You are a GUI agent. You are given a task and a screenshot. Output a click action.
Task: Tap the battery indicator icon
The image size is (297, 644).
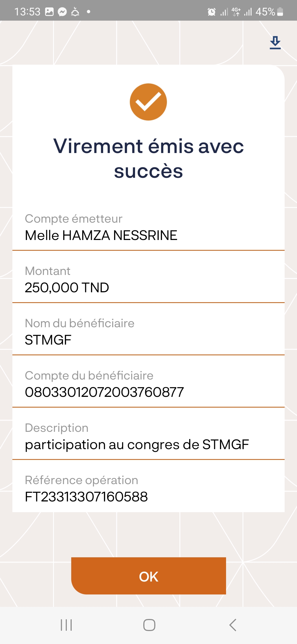(280, 12)
